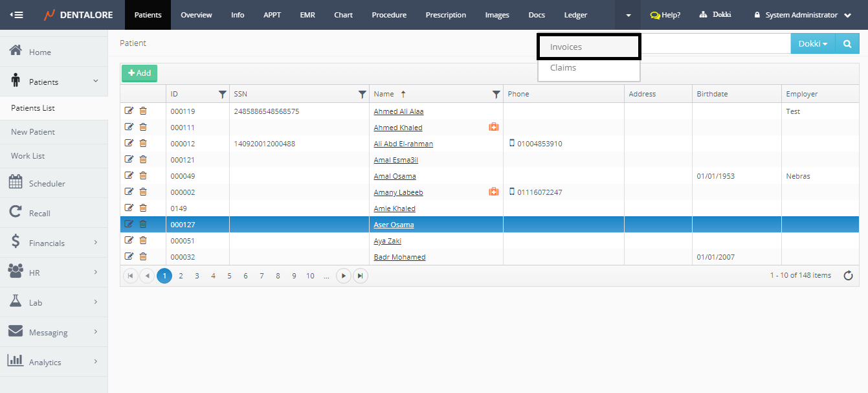
Task: Click the Name column filter icon
Action: point(496,94)
